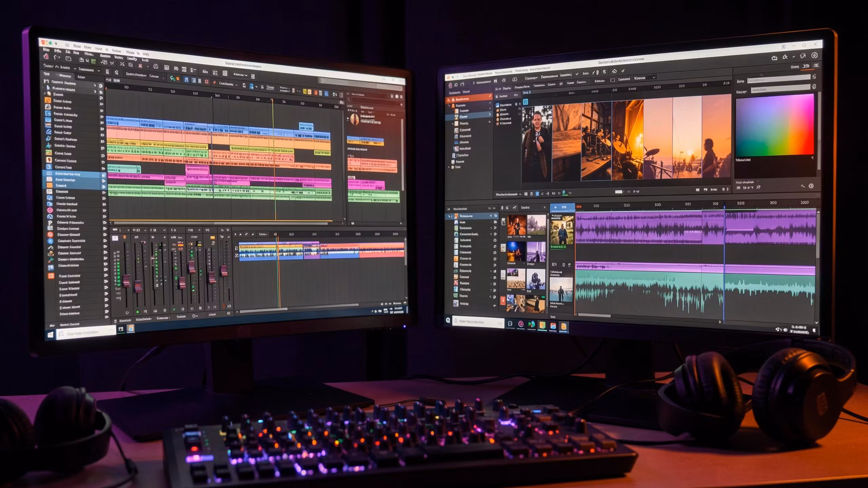
Task: Click the first pink fader knob in the mixer
Action: (x=126, y=281)
